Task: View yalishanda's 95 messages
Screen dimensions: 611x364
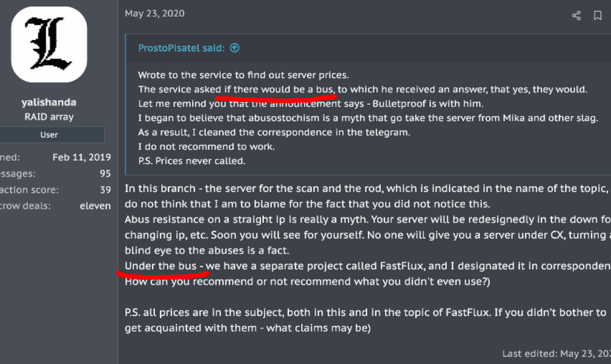Action: pos(105,173)
